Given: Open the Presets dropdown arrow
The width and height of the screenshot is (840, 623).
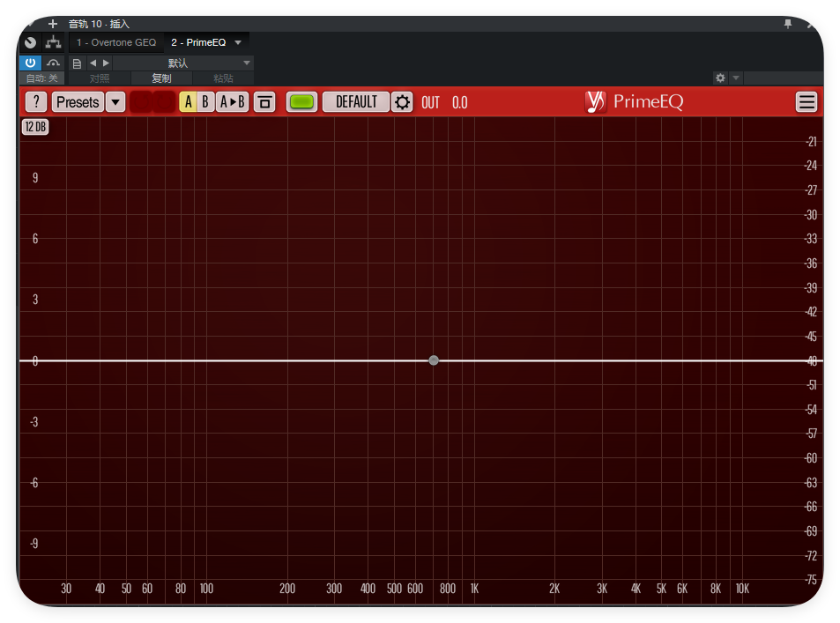Looking at the screenshot, I should point(115,102).
